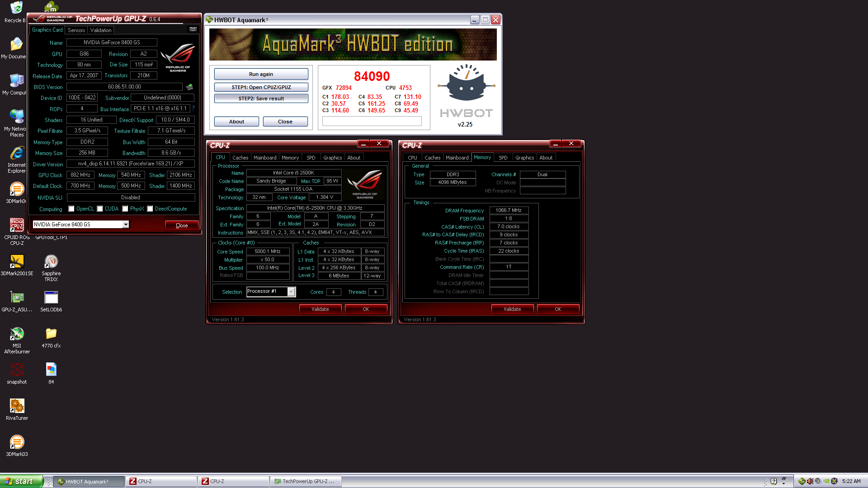Click Validate in left CPU-Z window
The image size is (868, 488).
click(x=320, y=309)
